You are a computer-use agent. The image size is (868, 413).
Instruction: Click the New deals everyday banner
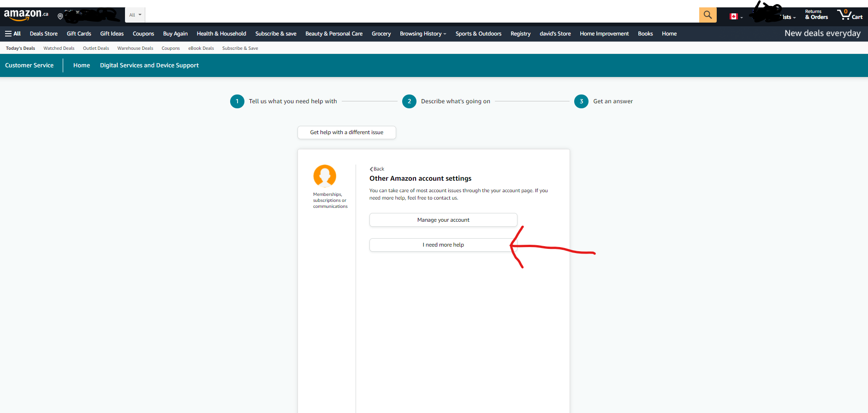pyautogui.click(x=822, y=33)
